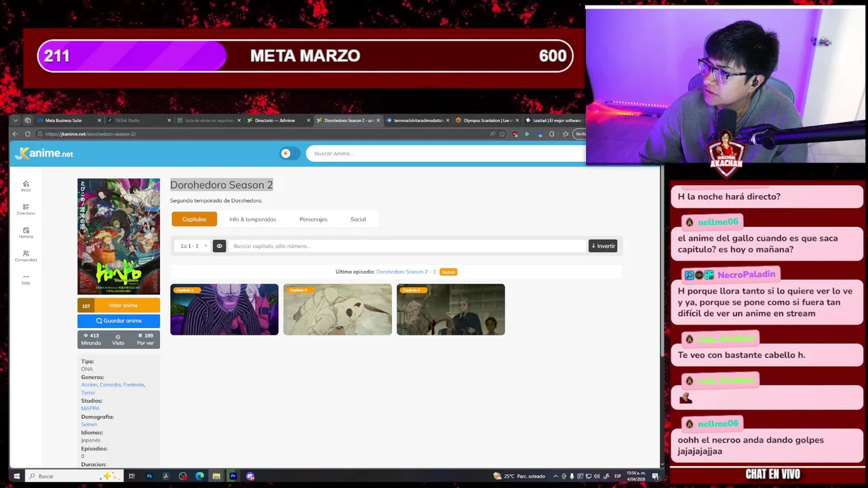Open the Windows Start menu
868x488 pixels.
point(16,476)
